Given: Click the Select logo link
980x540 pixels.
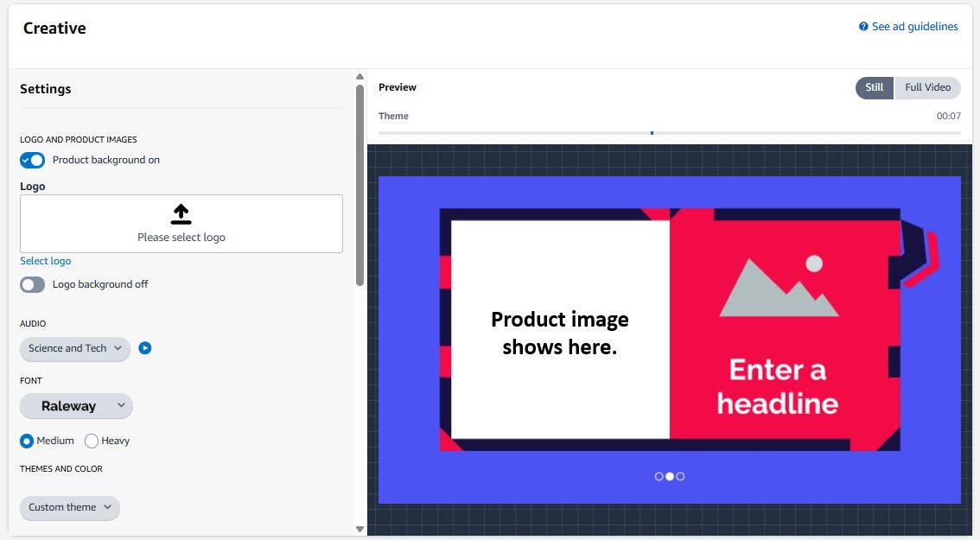Looking at the screenshot, I should pos(45,260).
